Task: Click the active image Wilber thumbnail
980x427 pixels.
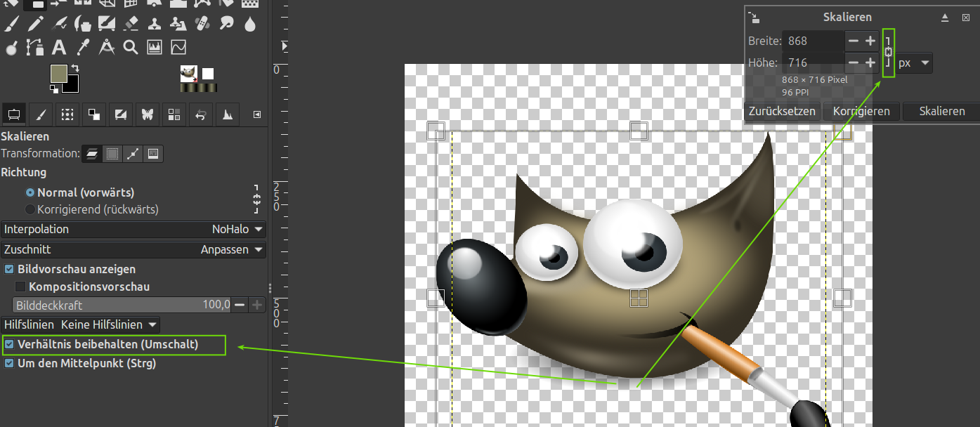Action: [188, 74]
